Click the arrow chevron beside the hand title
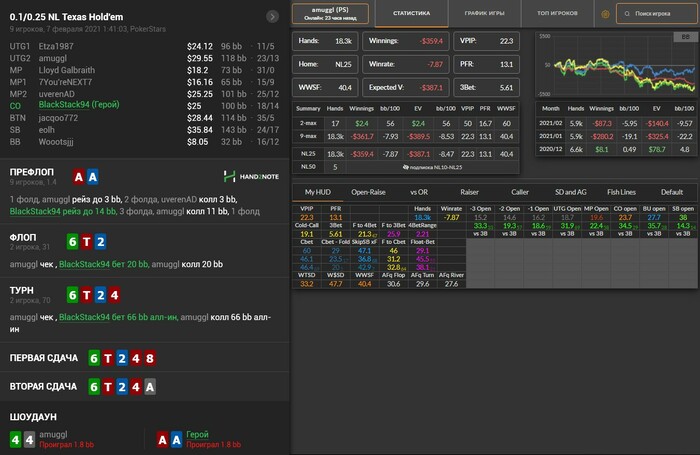 point(272,17)
